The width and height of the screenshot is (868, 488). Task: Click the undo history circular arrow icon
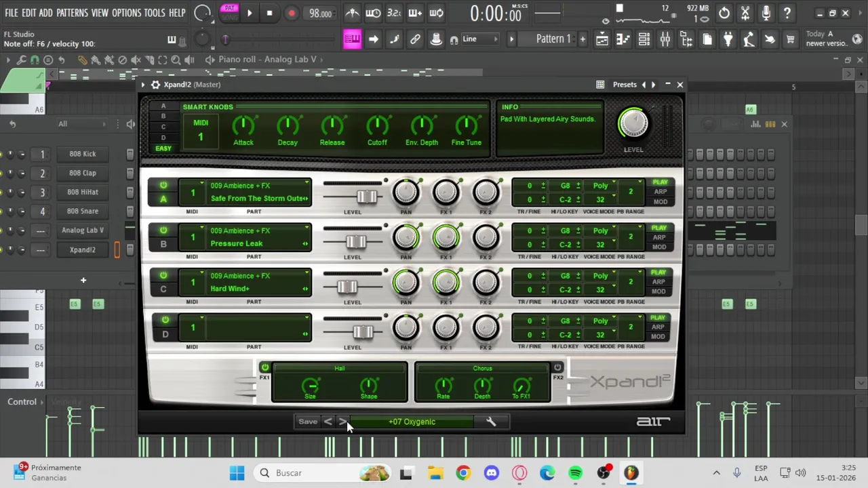(x=724, y=13)
